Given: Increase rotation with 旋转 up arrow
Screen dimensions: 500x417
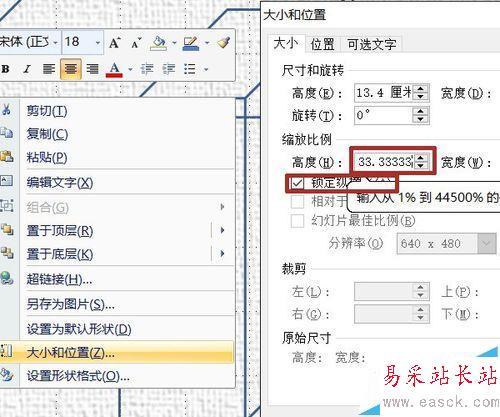Looking at the screenshot, I should [421, 111].
